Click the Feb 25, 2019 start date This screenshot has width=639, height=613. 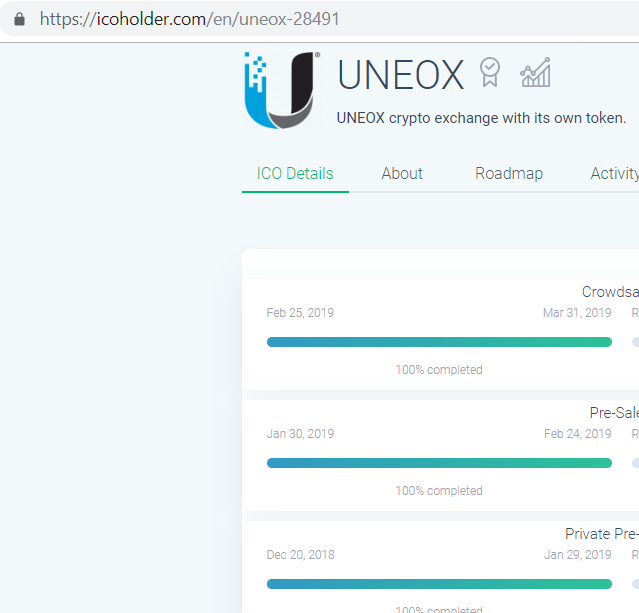point(300,313)
